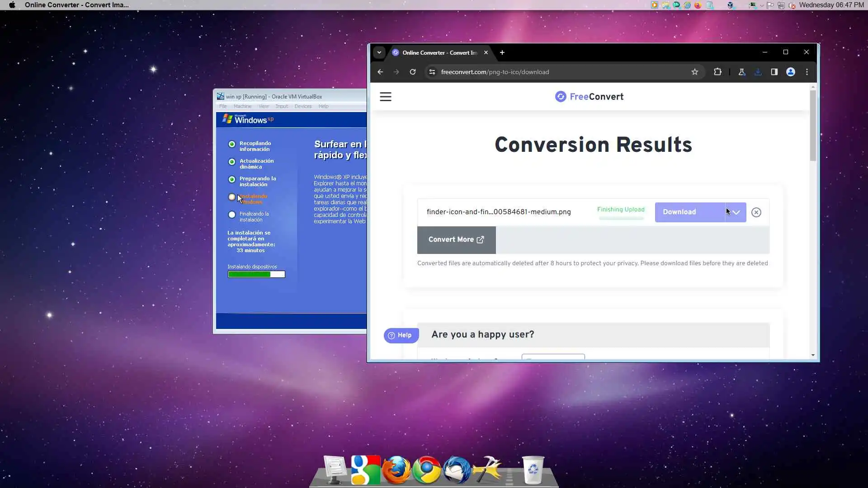This screenshot has width=868, height=488.
Task: Expand the Download options arrow
Action: click(x=736, y=212)
